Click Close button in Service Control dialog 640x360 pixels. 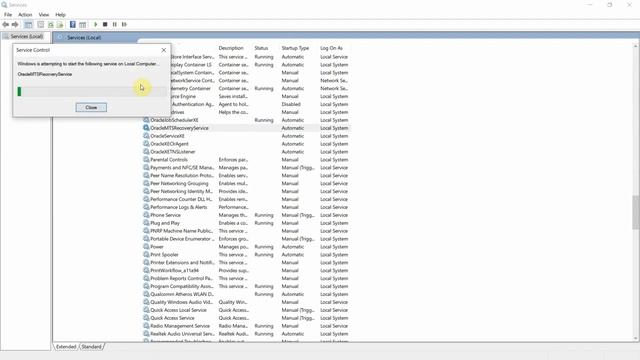tap(91, 107)
